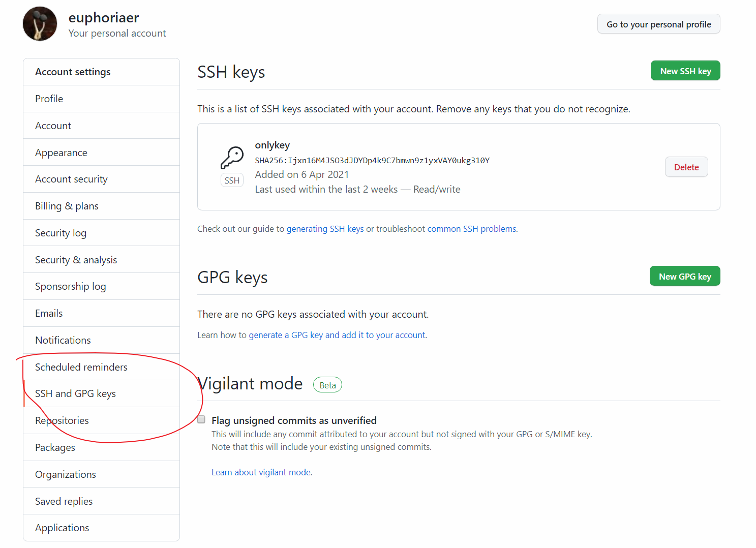Click the GPG keys section heading
The image size is (756, 548).
coord(232,278)
